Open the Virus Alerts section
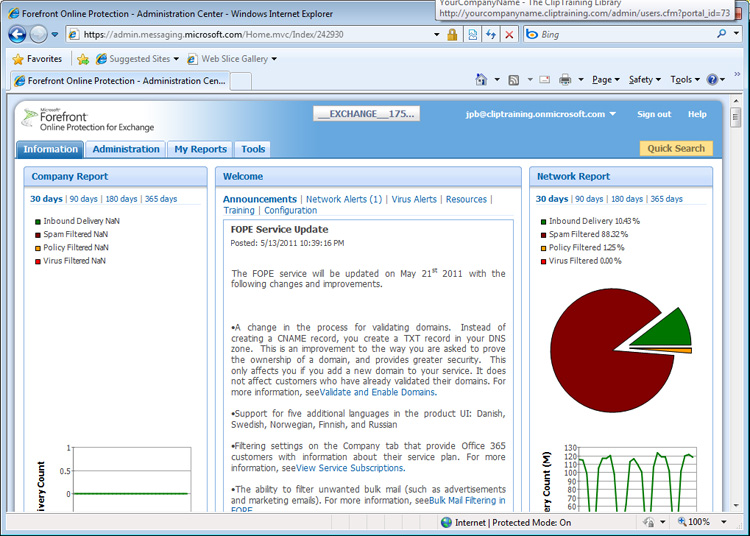Screen dimensions: 750x536 414,199
